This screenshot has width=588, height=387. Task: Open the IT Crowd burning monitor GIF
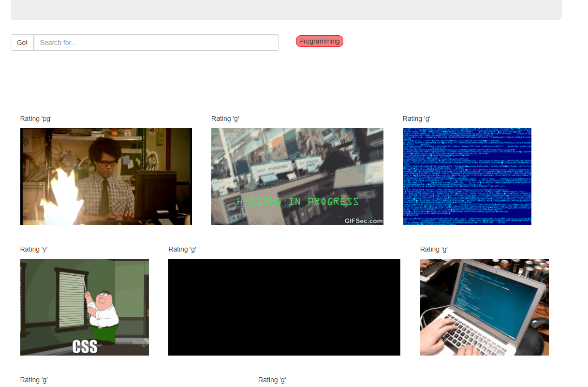106,176
